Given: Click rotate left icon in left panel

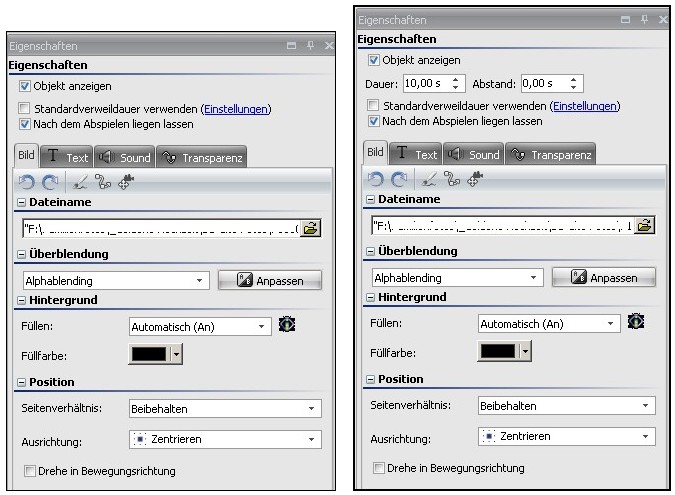Looking at the screenshot, I should click(x=27, y=183).
